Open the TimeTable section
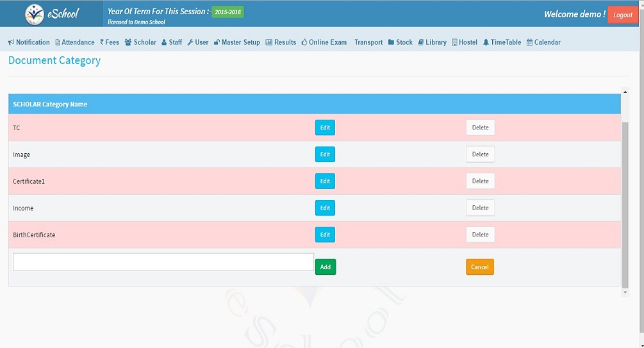644x348 pixels. 502,42
